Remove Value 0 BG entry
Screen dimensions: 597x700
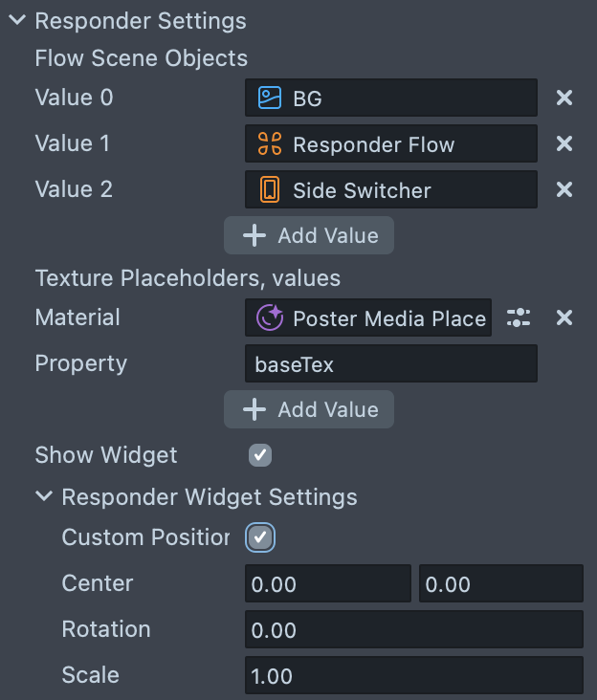[x=564, y=98]
